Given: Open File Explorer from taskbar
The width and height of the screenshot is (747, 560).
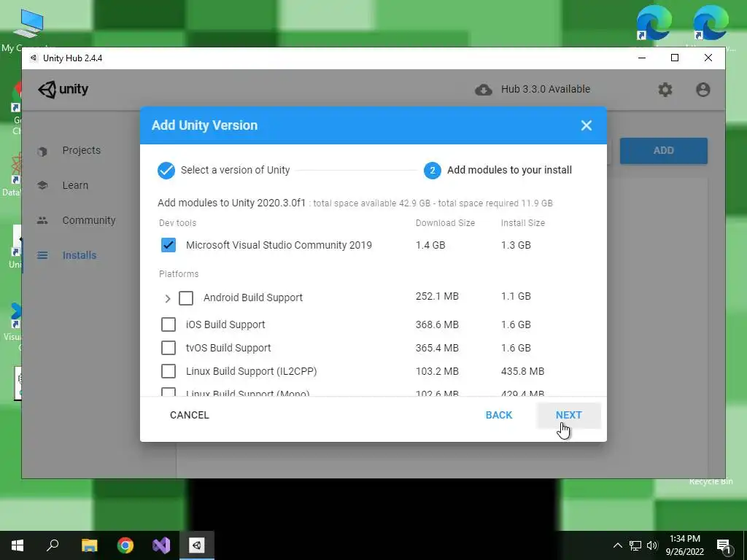Looking at the screenshot, I should coord(89,545).
